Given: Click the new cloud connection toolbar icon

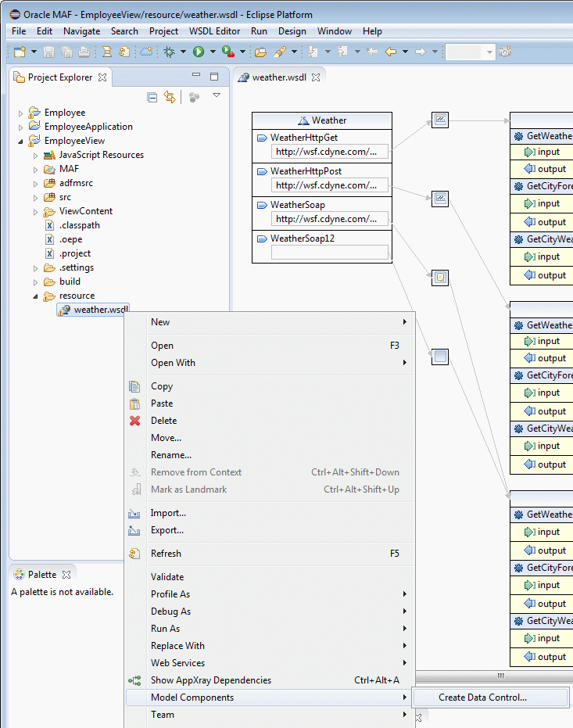Looking at the screenshot, I should point(147,52).
